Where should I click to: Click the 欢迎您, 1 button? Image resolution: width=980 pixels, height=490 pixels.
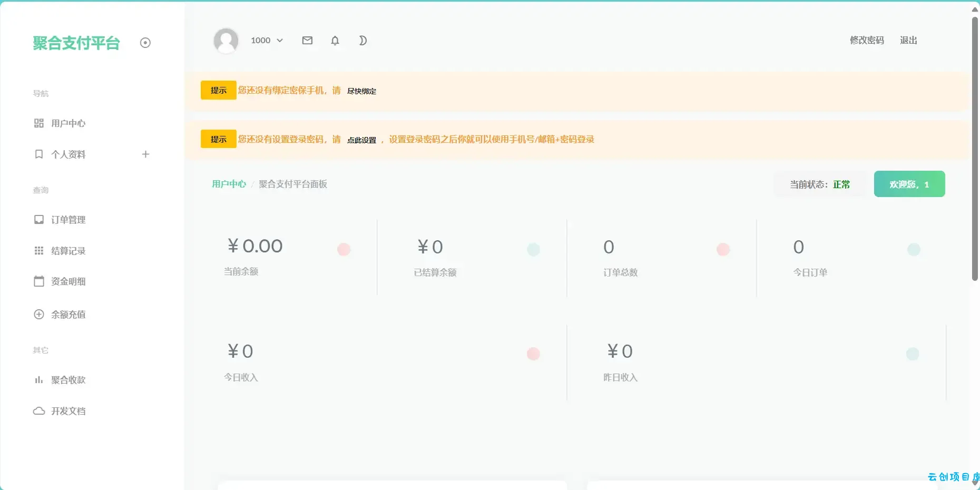(909, 184)
